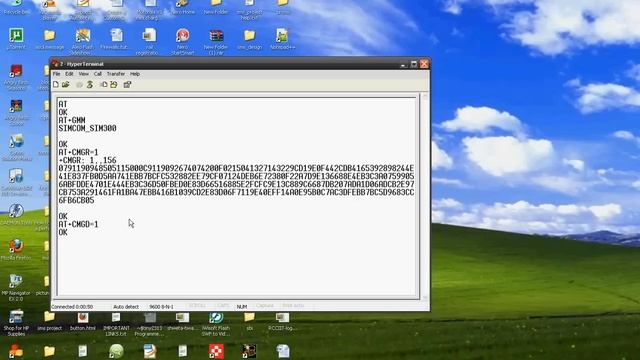Click New connection icon in HyperTerminal toolbar

tap(56, 84)
